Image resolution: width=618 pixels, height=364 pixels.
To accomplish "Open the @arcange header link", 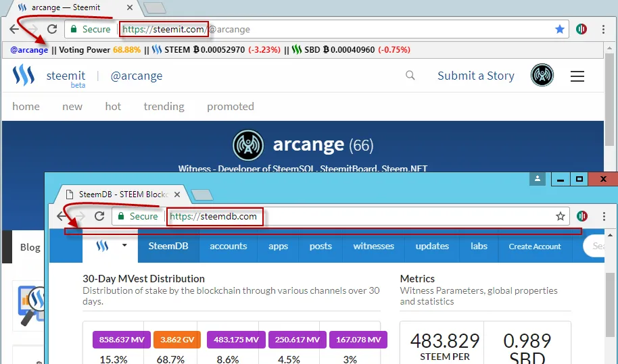I will (137, 76).
